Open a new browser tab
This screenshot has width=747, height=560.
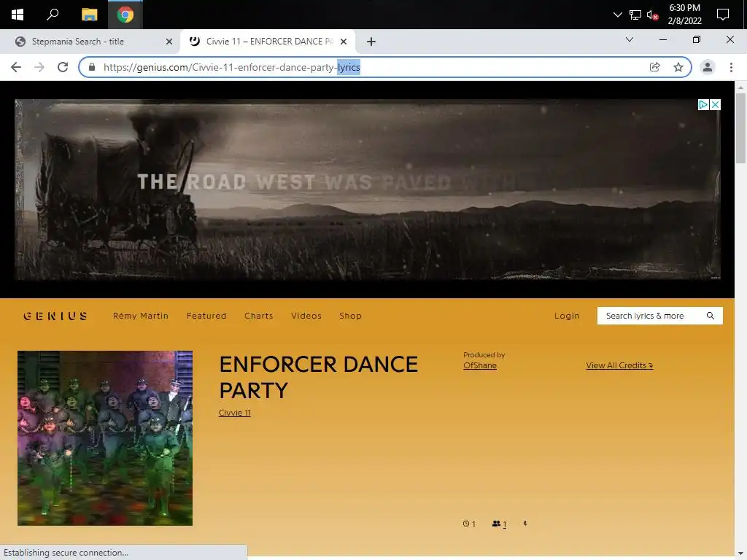pyautogui.click(x=371, y=42)
